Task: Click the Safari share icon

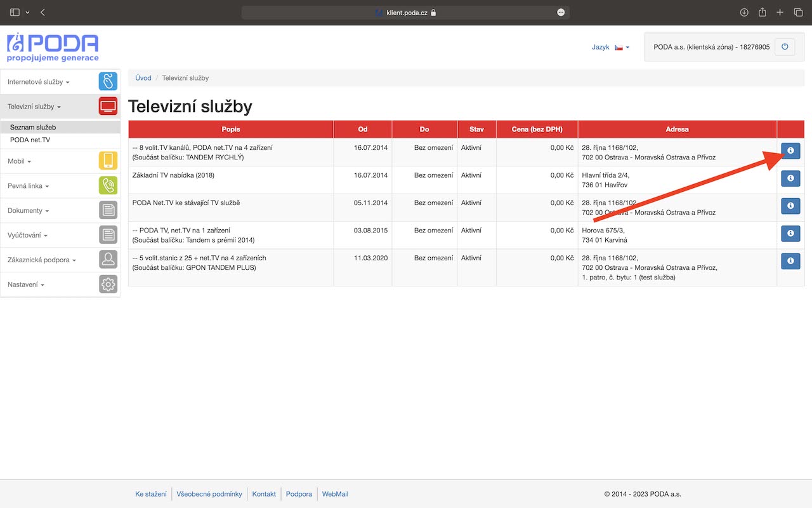Action: [x=763, y=12]
